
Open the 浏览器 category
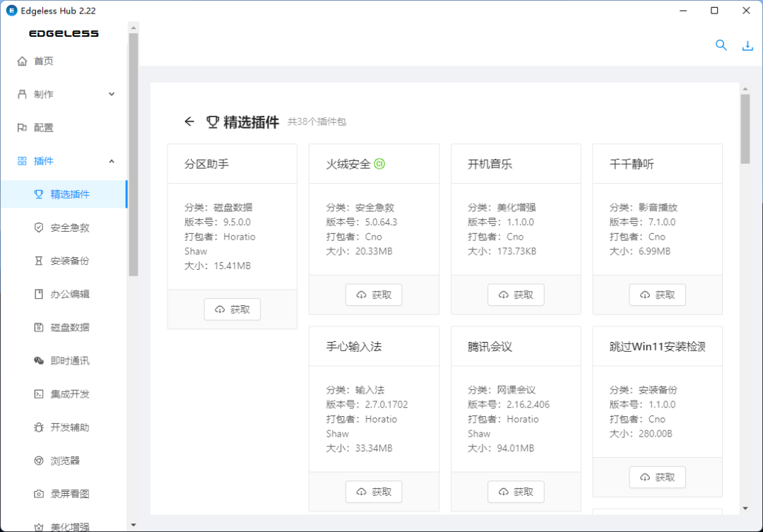(65, 461)
